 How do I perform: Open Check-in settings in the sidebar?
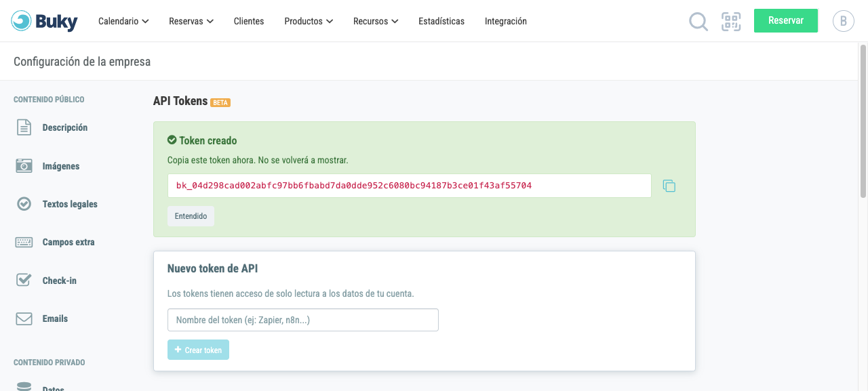(x=60, y=281)
